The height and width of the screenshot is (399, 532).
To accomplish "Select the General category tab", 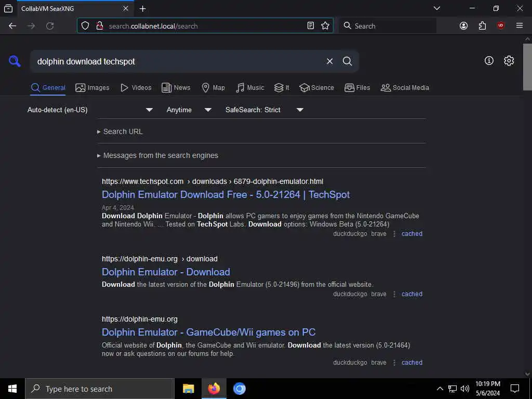I will 48,87.
